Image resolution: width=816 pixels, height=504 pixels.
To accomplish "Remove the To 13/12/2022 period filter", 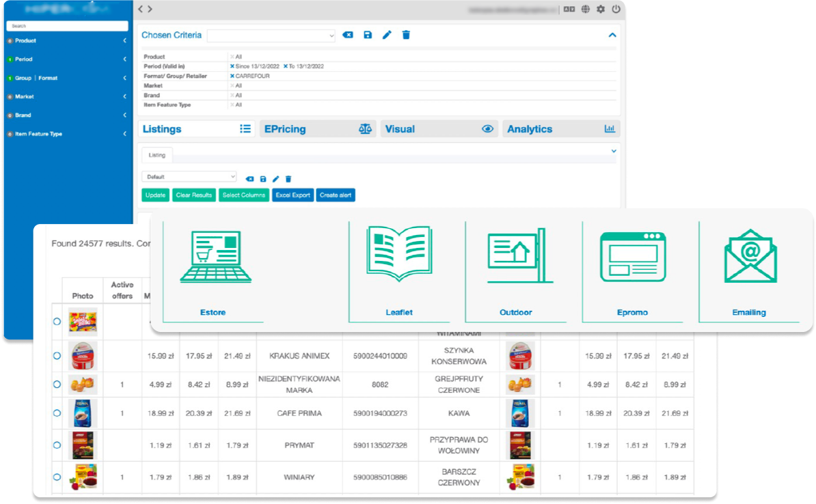I will 286,66.
